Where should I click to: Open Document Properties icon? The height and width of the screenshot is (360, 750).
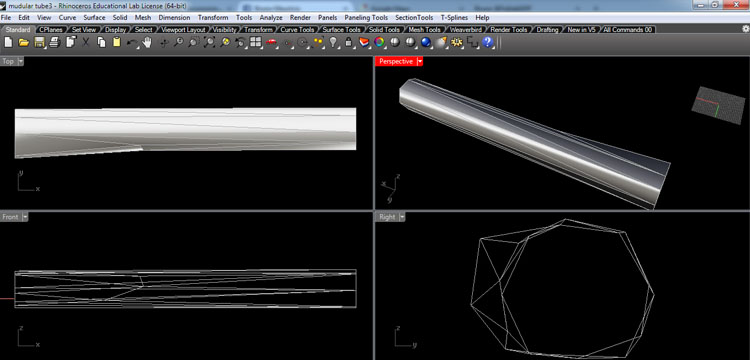coord(70,42)
